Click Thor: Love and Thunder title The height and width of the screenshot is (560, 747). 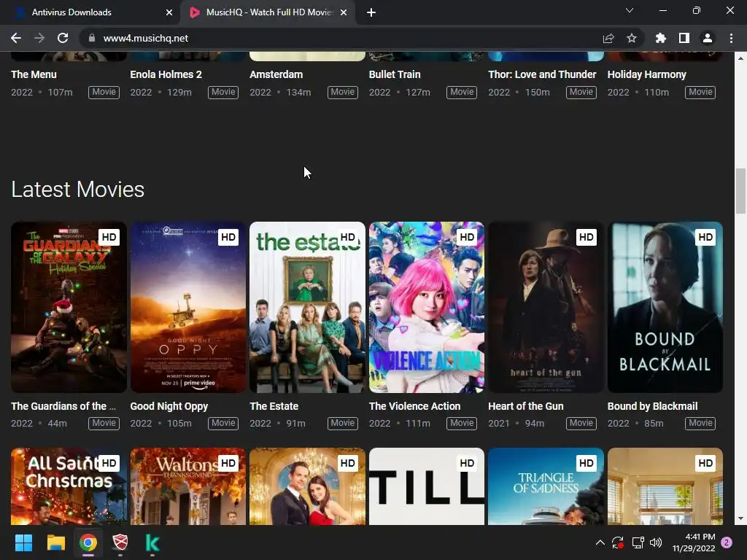[542, 74]
